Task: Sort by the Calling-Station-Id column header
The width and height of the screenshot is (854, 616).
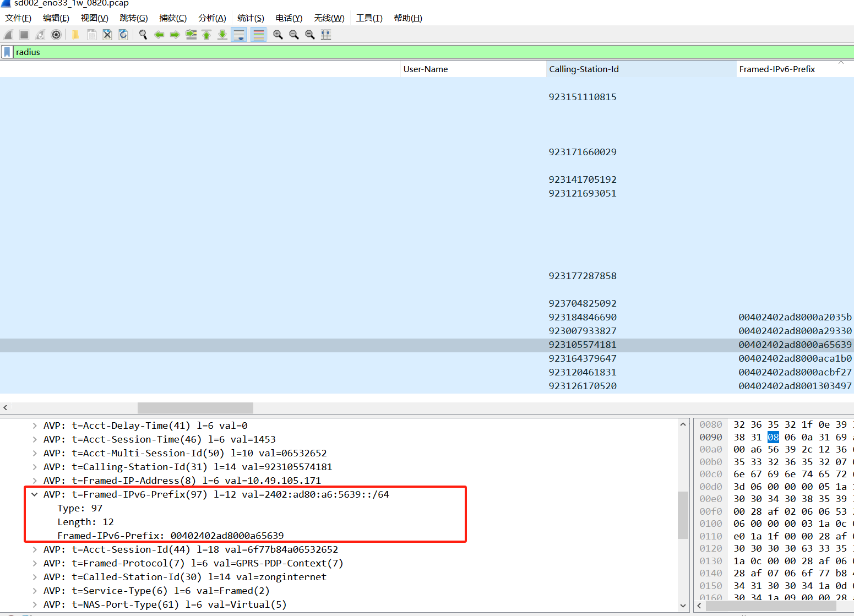Action: pyautogui.click(x=584, y=69)
